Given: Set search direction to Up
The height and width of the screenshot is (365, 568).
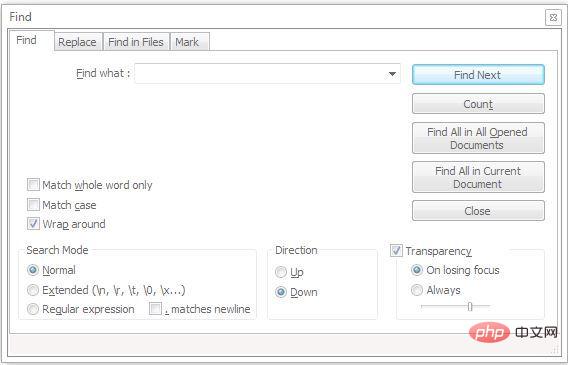Looking at the screenshot, I should click(281, 272).
